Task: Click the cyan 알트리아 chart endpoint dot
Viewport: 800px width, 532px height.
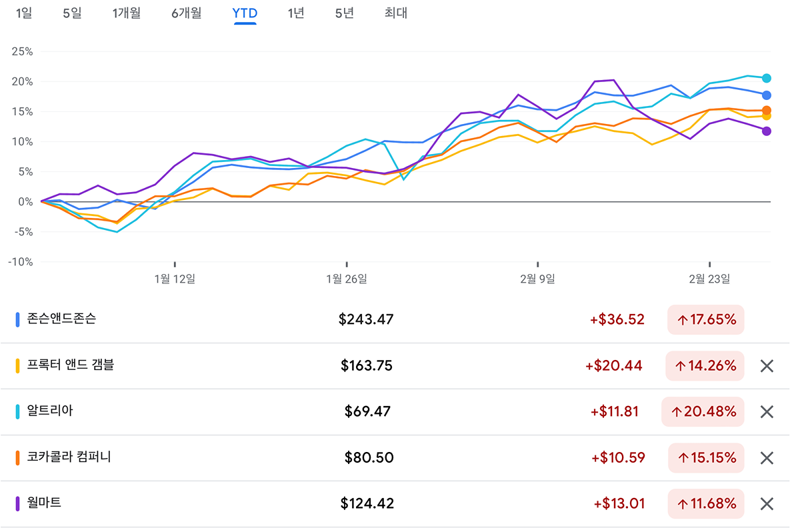Action: 767,78
